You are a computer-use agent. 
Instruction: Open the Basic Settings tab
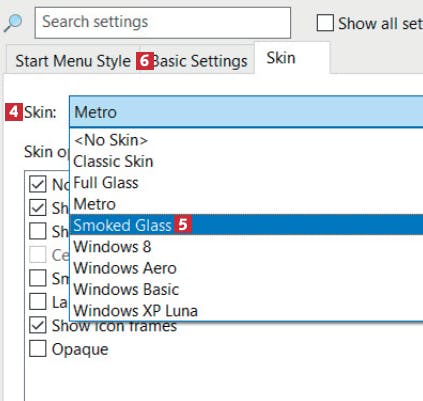(x=199, y=61)
